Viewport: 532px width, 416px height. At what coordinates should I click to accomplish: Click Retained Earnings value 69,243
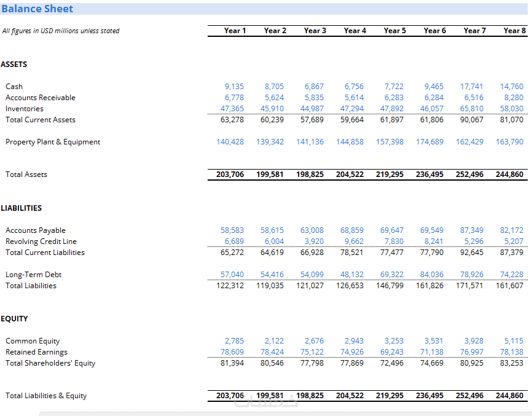392,352
